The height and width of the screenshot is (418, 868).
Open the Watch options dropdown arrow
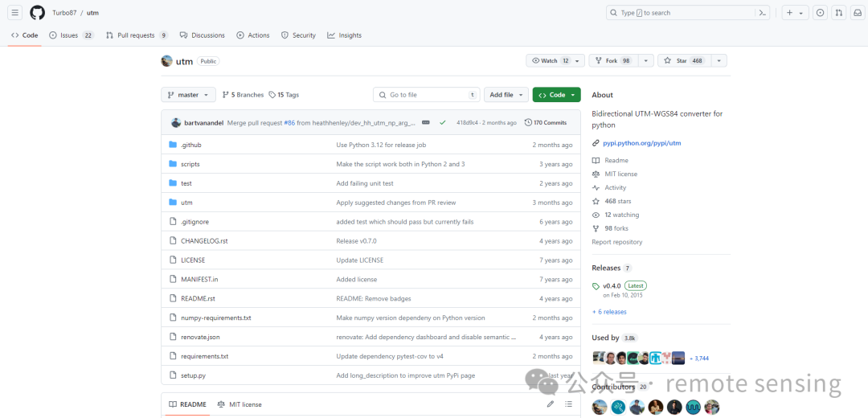click(x=577, y=61)
